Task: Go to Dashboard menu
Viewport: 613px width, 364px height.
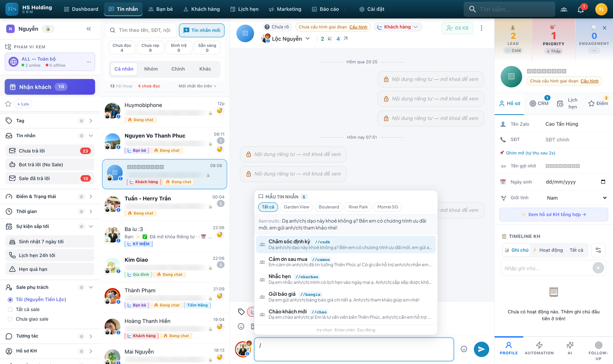Action: (81, 9)
